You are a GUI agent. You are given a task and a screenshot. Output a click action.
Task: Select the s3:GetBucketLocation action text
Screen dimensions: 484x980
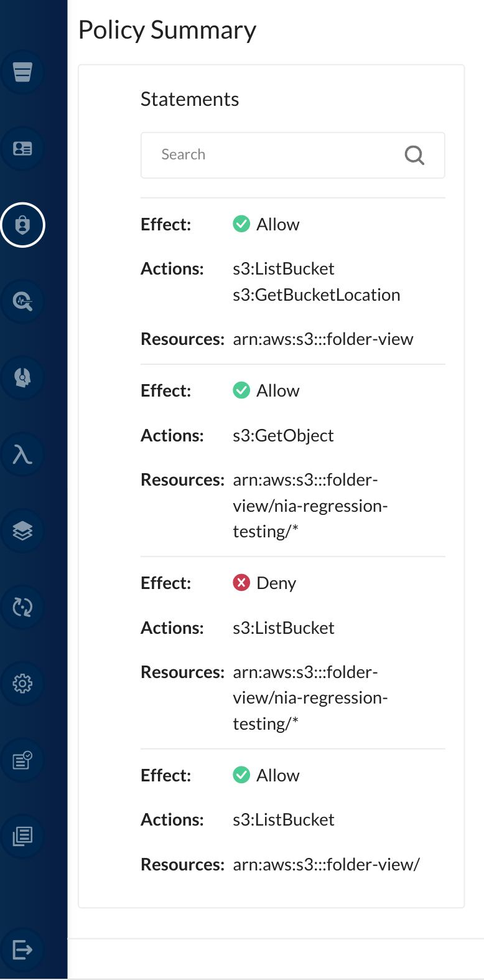317,295
